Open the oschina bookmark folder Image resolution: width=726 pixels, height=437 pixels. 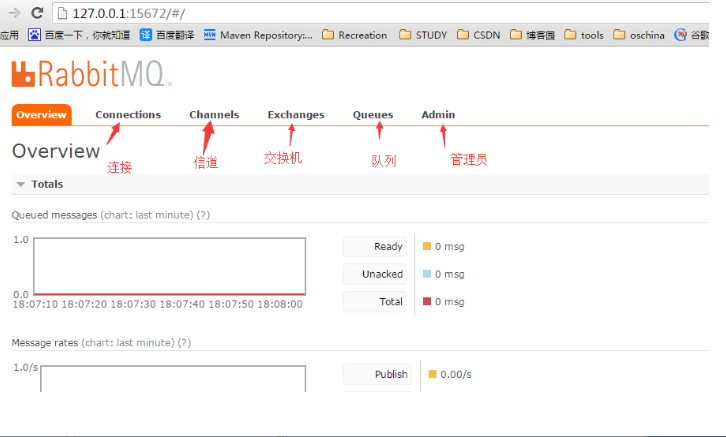639,35
